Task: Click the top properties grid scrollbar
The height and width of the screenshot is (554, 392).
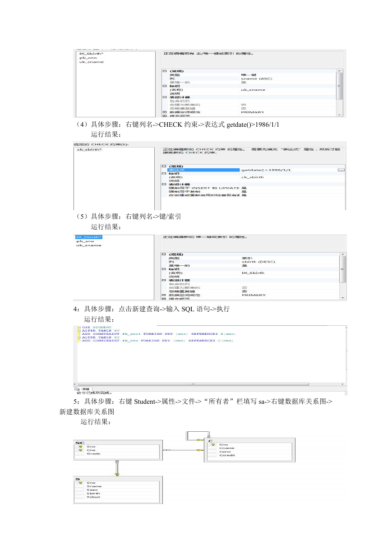Action: tap(340, 93)
